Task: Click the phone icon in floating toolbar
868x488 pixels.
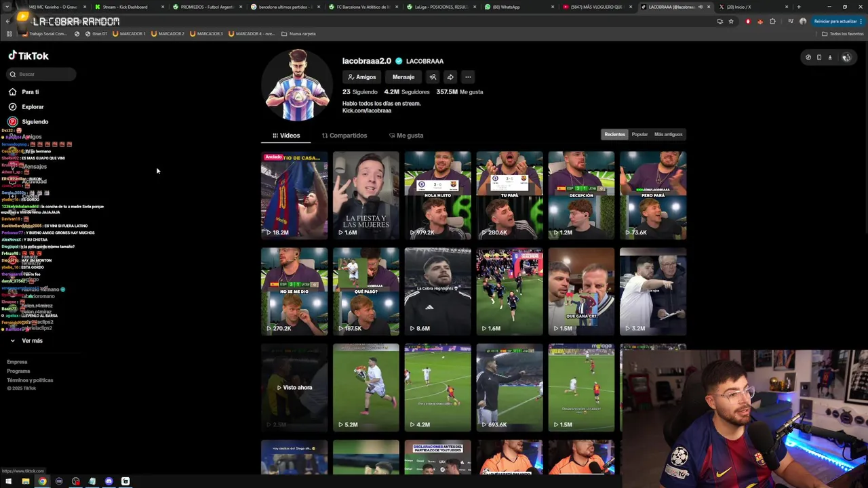Action: 819,58
